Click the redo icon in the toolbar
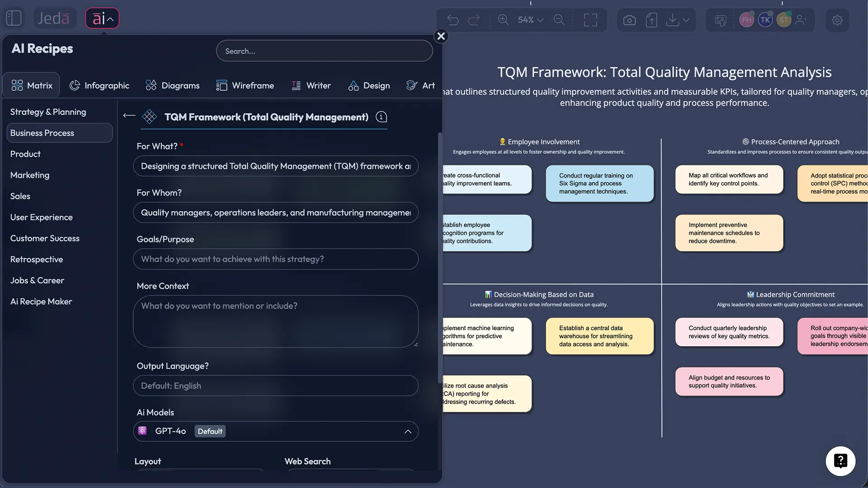This screenshot has width=868, height=488. point(474,20)
